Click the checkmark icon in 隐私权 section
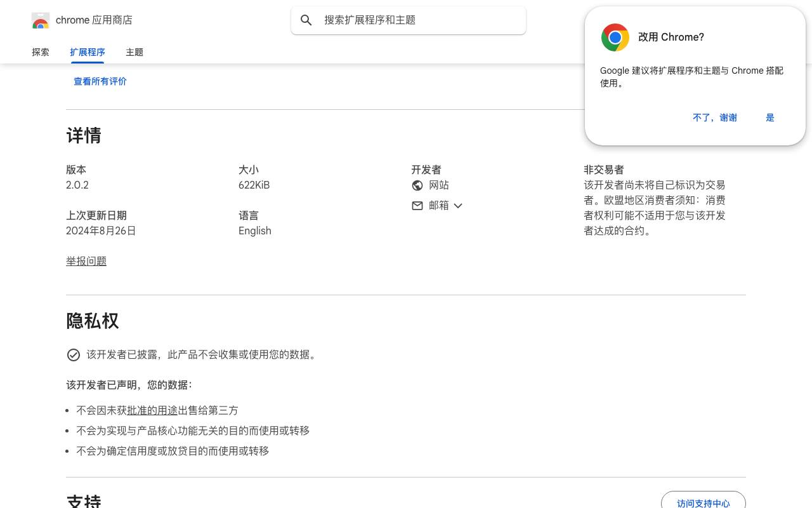This screenshot has height=508, width=812. tap(74, 355)
